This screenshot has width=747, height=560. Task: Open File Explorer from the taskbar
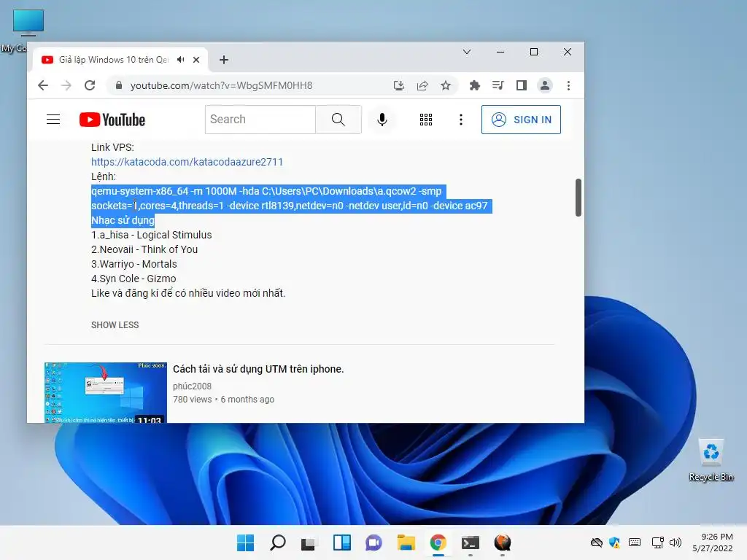pos(406,542)
